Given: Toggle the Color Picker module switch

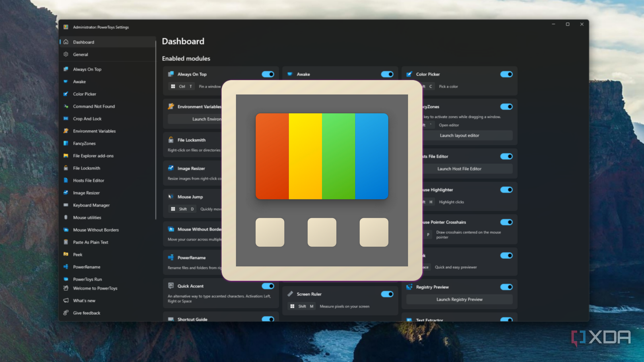Looking at the screenshot, I should coord(506,74).
